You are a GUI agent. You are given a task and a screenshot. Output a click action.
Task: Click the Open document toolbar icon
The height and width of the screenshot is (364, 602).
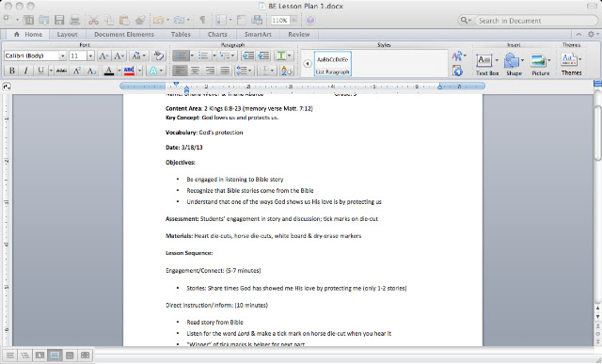pyautogui.click(x=43, y=20)
